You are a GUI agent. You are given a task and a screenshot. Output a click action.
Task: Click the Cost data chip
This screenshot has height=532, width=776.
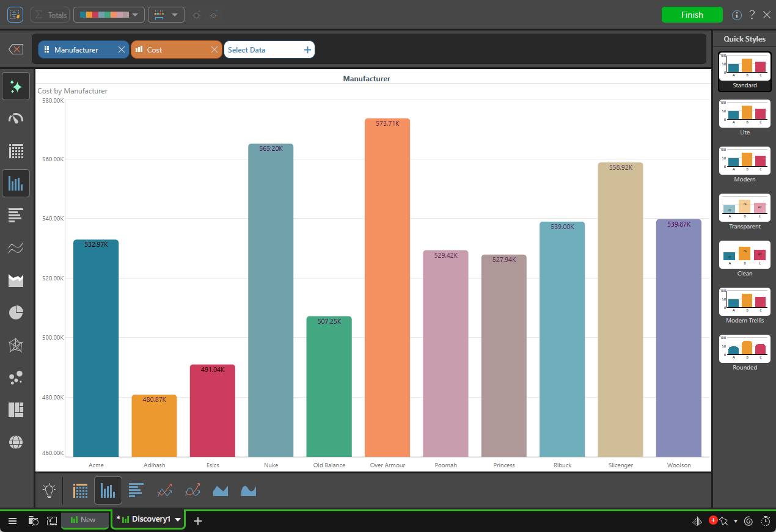(176, 49)
